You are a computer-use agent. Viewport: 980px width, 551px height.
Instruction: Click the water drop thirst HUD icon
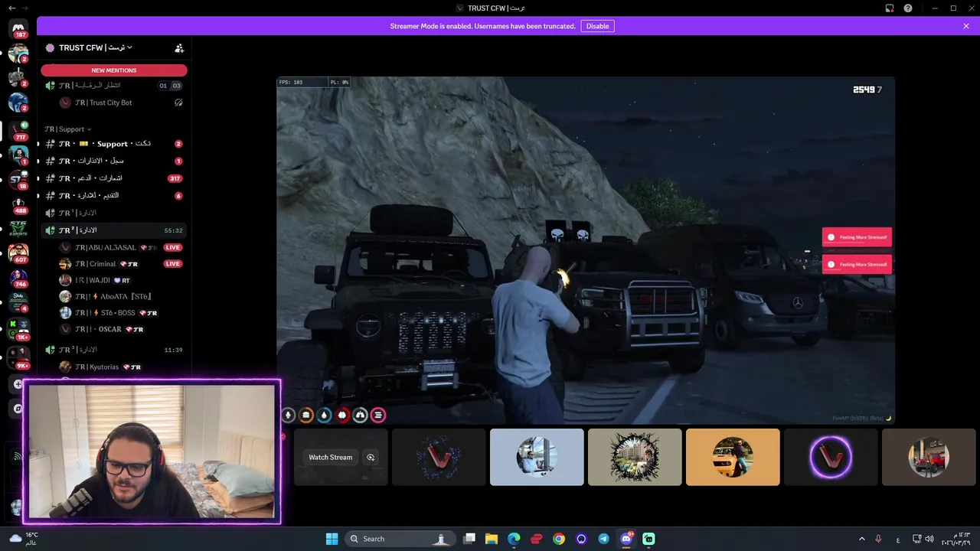[x=325, y=415]
